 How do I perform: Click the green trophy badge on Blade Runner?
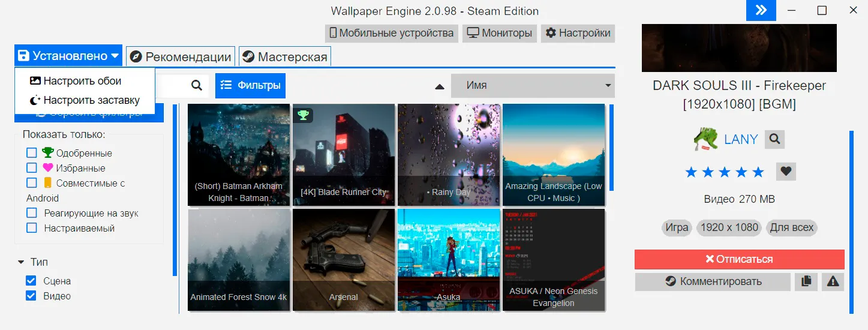pyautogui.click(x=304, y=115)
